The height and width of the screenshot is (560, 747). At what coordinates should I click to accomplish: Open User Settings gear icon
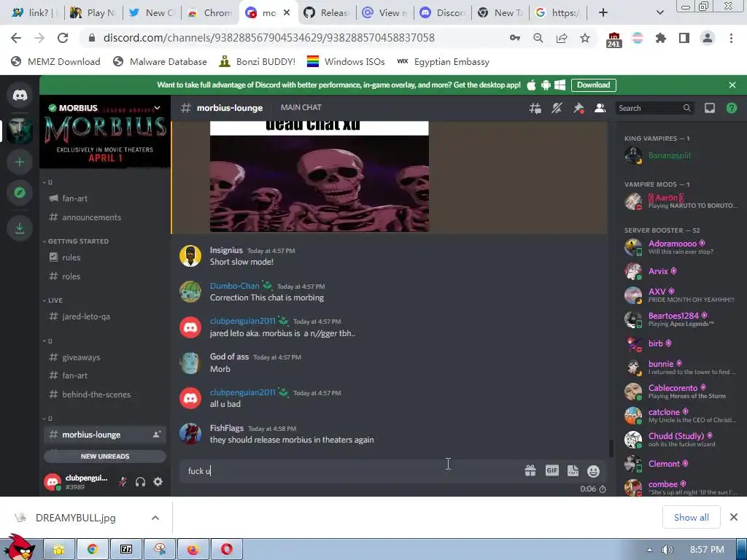(x=158, y=482)
